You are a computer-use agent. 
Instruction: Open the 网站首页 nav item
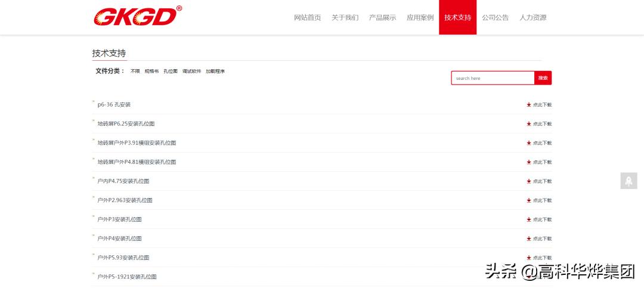(307, 18)
